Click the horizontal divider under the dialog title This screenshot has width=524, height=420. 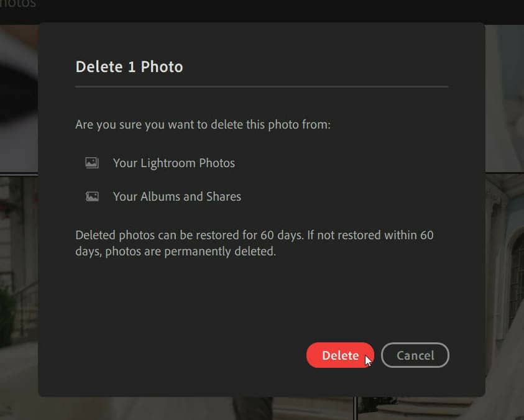pyautogui.click(x=262, y=86)
